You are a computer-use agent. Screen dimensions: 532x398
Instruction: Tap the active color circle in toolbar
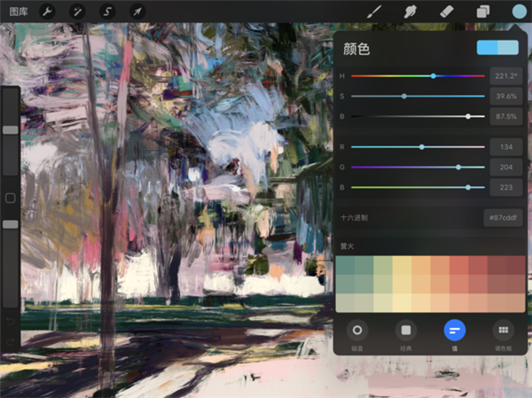(519, 12)
